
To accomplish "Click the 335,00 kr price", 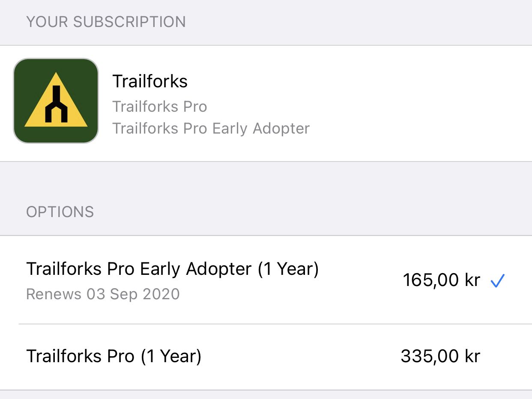I will (440, 356).
